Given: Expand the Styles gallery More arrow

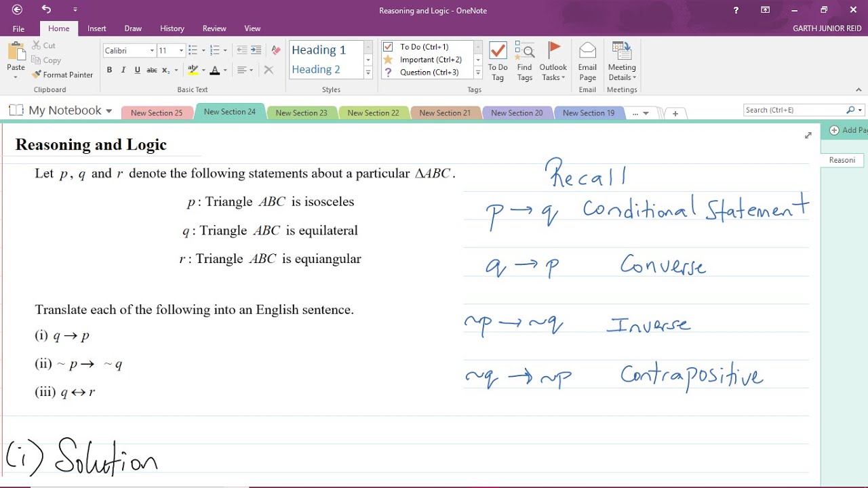Looking at the screenshot, I should click(x=368, y=73).
